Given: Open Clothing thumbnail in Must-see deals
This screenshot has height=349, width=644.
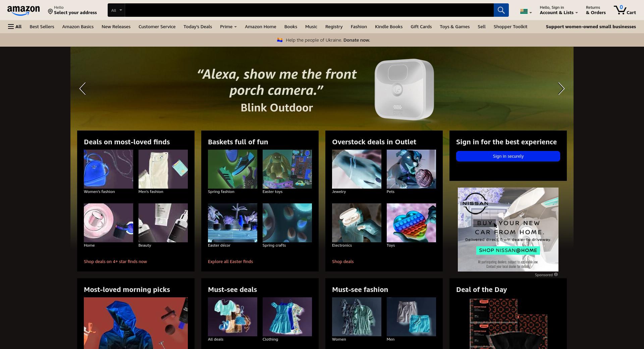Looking at the screenshot, I should click(x=287, y=317).
